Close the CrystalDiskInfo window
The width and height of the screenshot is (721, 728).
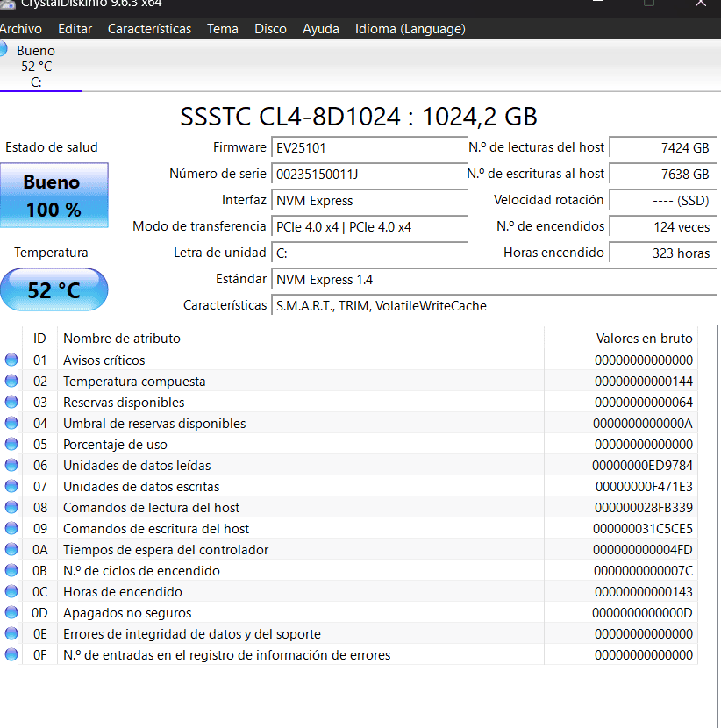point(701,4)
